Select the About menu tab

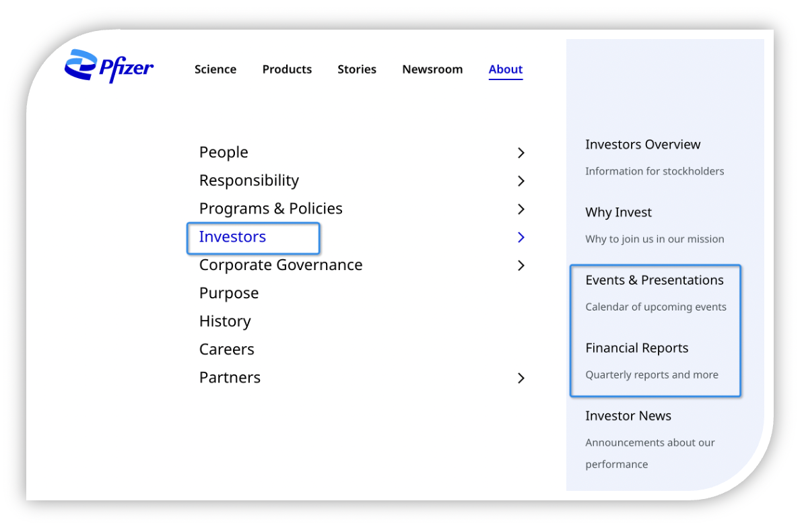506,69
